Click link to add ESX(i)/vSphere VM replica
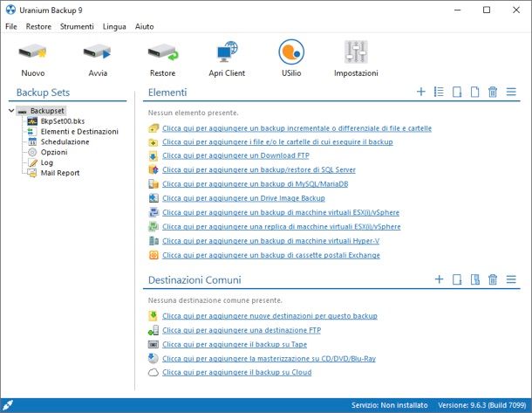532x413 pixels. coord(282,226)
